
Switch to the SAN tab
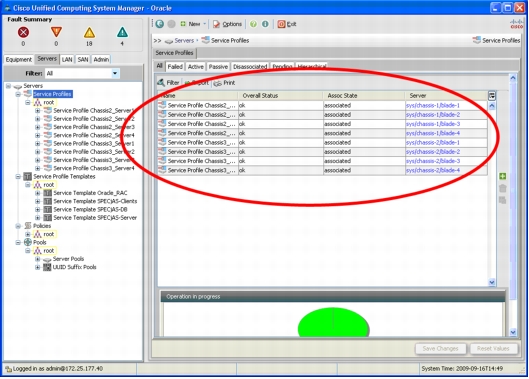83,59
